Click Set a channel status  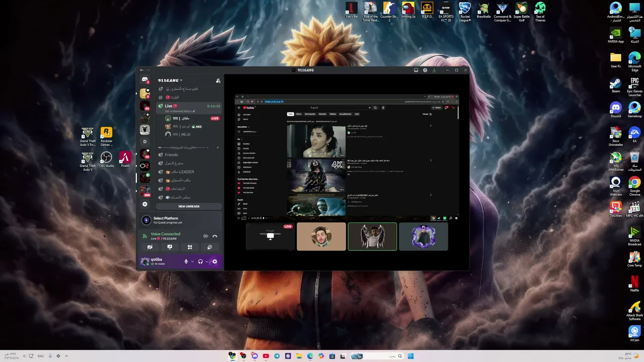(x=180, y=111)
